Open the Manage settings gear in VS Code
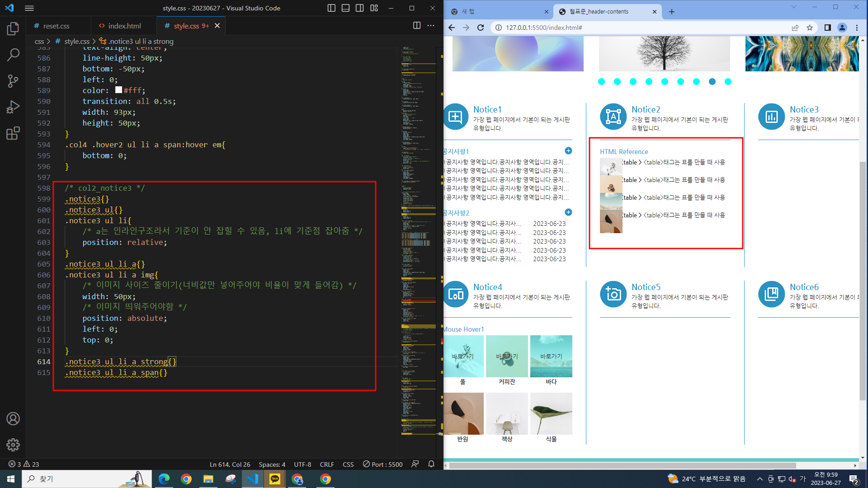 click(x=13, y=445)
